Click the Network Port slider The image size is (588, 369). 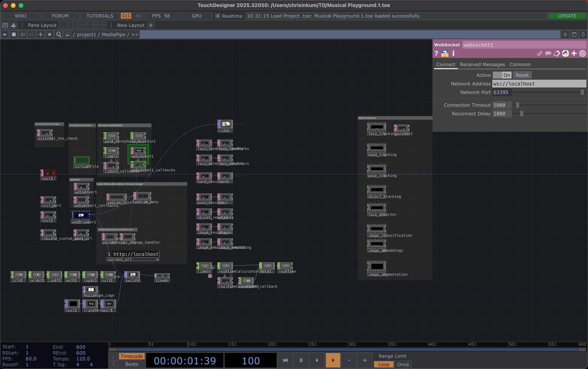(x=549, y=92)
